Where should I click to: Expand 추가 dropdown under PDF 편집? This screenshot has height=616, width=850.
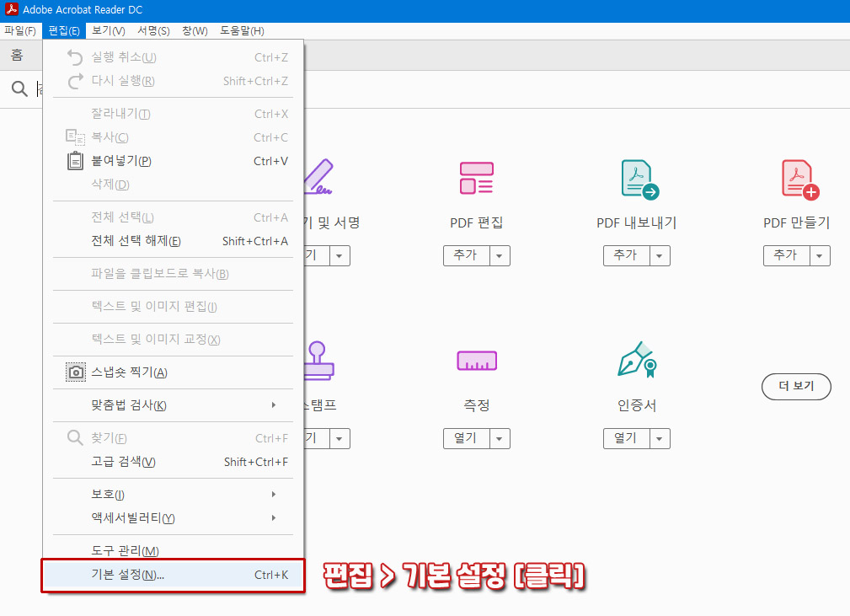click(500, 255)
